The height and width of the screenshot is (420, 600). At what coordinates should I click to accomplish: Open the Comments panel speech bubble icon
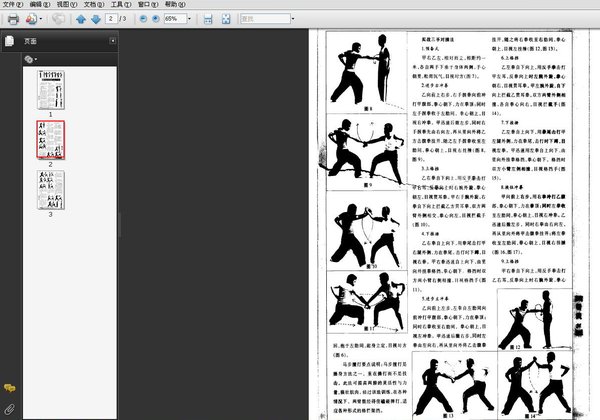click(10, 388)
